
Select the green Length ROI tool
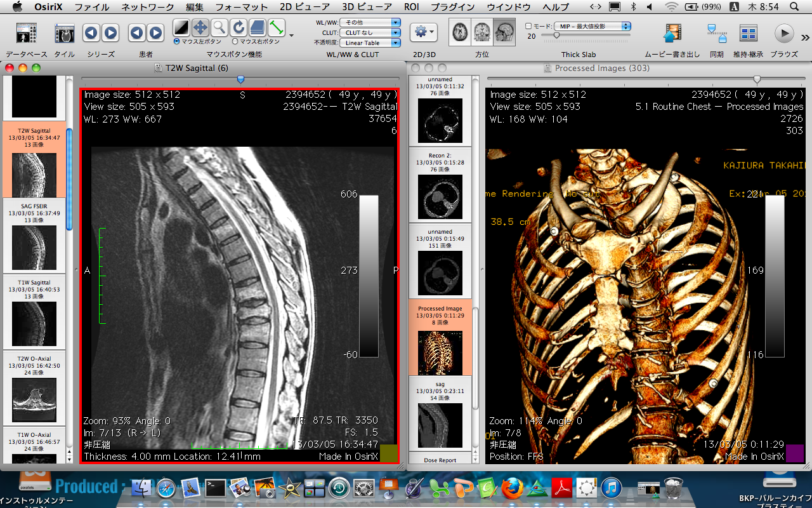coord(276,27)
